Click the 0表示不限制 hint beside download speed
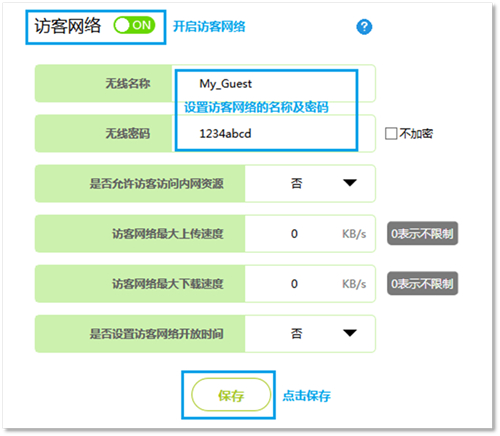This screenshot has width=500, height=436. [422, 284]
